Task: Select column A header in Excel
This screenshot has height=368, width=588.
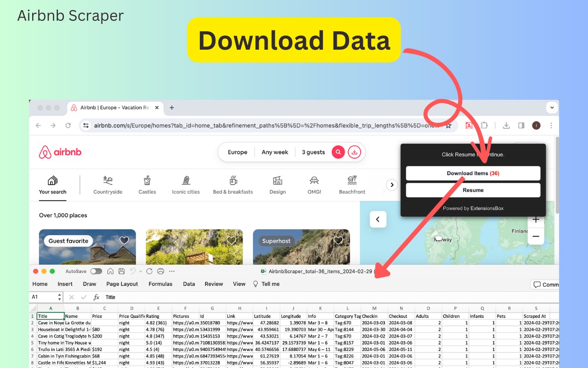Action: 51,308
